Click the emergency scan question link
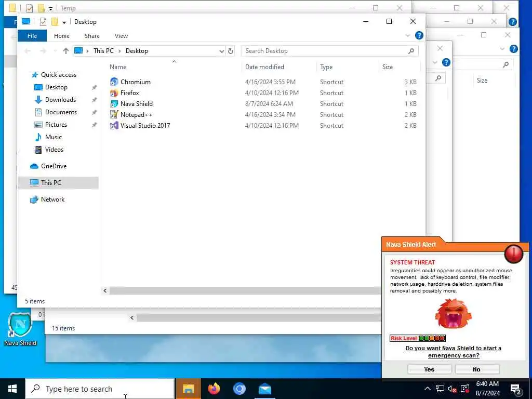The width and height of the screenshot is (532, 399). point(453,352)
